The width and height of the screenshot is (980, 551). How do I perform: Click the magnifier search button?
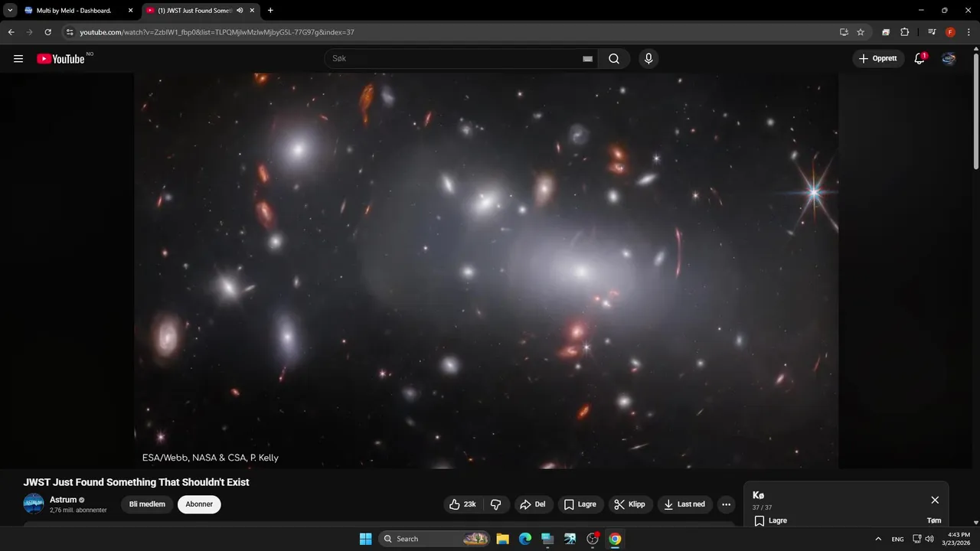(x=614, y=59)
